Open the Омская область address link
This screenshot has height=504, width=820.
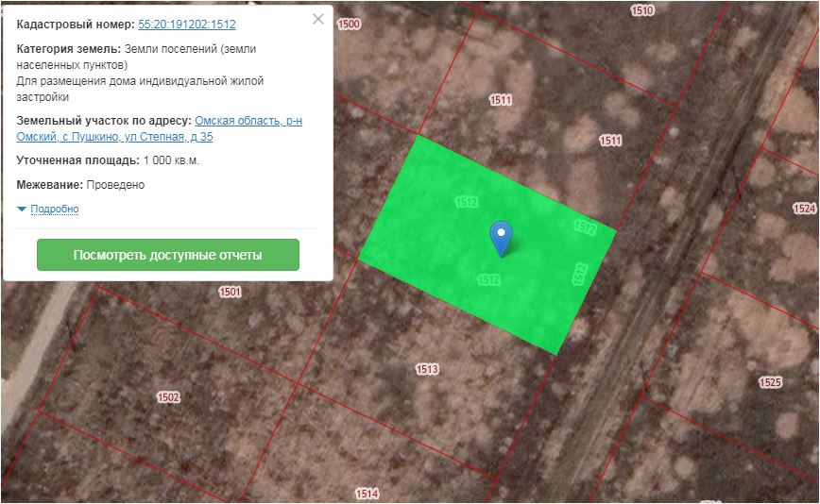click(x=160, y=128)
